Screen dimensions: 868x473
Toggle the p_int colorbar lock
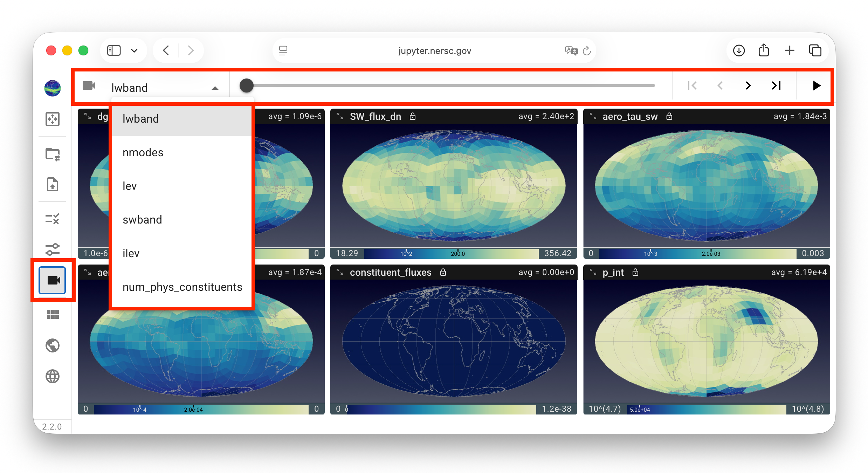[x=635, y=272]
